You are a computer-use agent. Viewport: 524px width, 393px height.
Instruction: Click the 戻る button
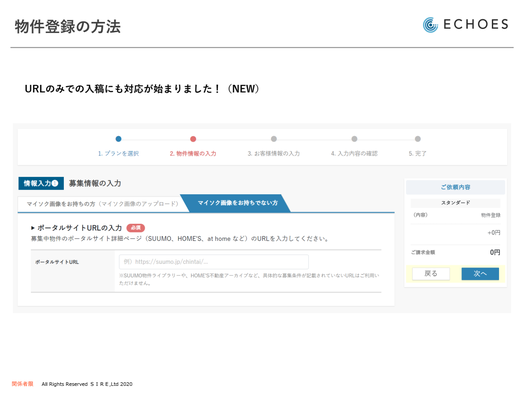pos(431,274)
